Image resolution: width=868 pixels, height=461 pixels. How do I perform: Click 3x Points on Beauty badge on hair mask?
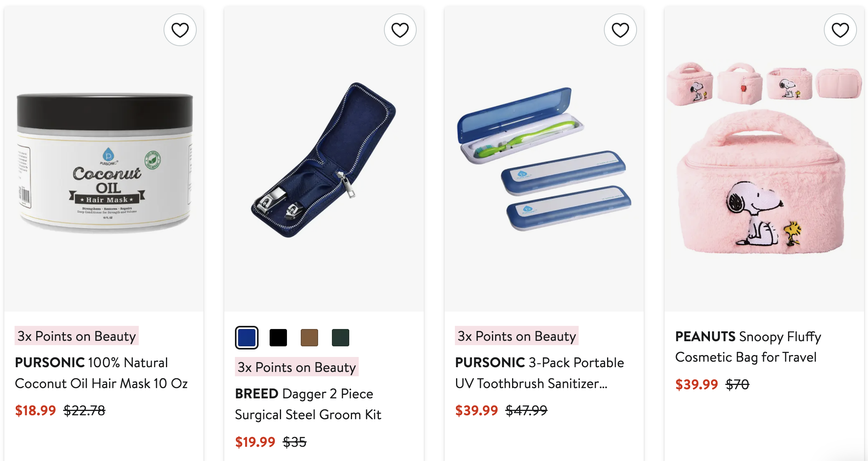click(76, 336)
